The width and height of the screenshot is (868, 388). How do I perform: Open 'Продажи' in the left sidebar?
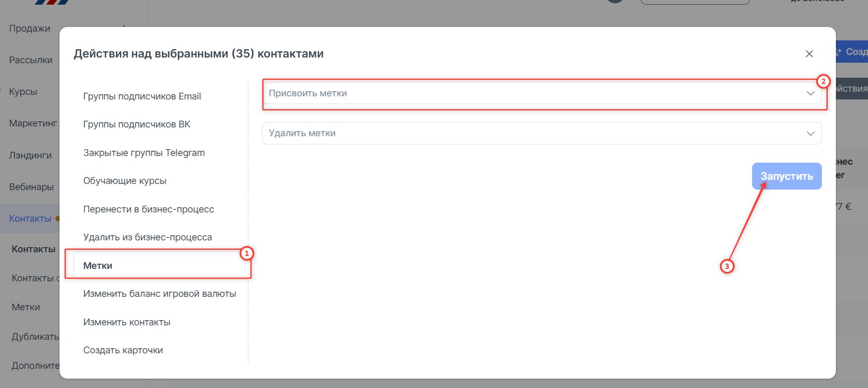pyautogui.click(x=30, y=28)
